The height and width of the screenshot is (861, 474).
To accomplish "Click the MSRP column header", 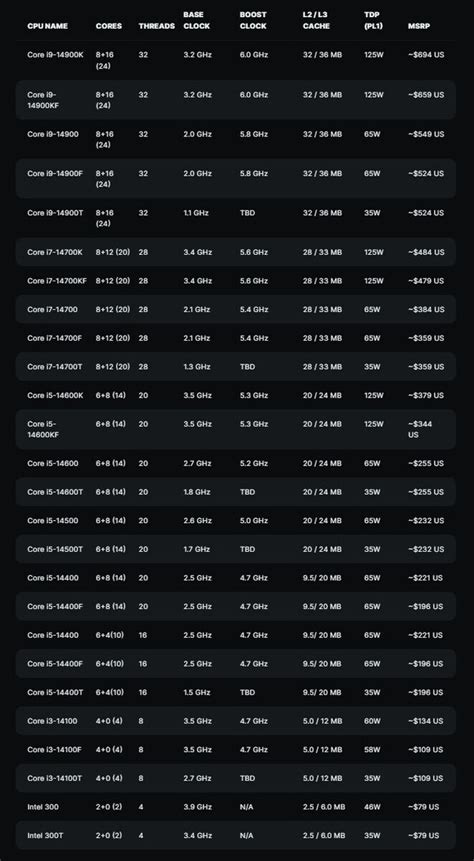I will (419, 26).
